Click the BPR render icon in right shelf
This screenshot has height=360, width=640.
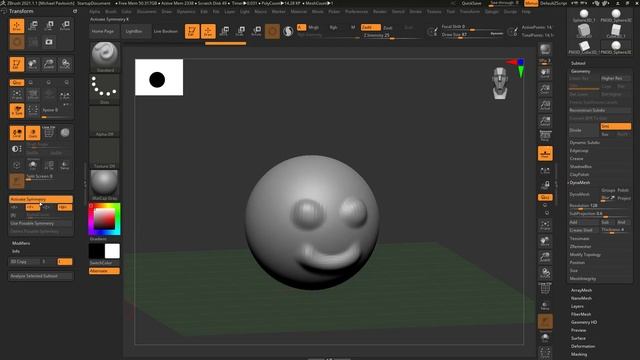pyautogui.click(x=545, y=50)
